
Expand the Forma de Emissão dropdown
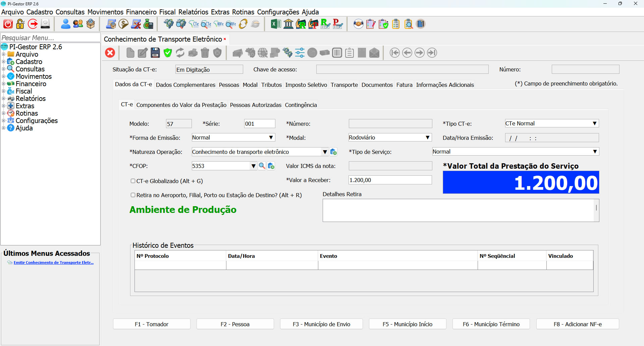point(271,137)
